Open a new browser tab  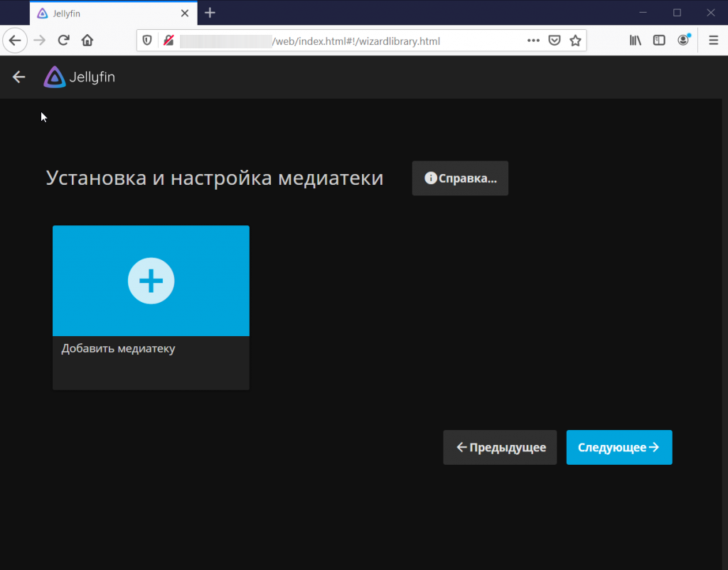(210, 13)
